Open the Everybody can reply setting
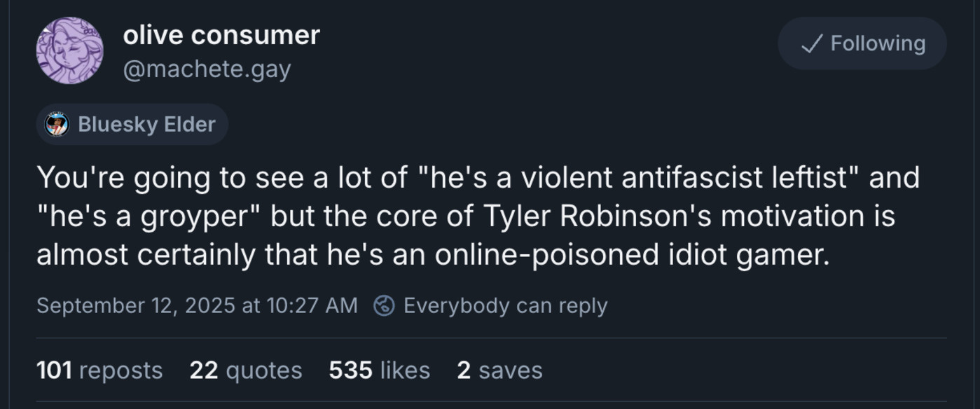 click(505, 305)
